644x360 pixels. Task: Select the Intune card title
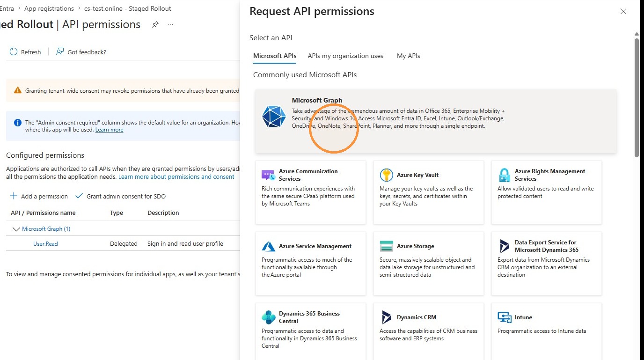(x=523, y=317)
